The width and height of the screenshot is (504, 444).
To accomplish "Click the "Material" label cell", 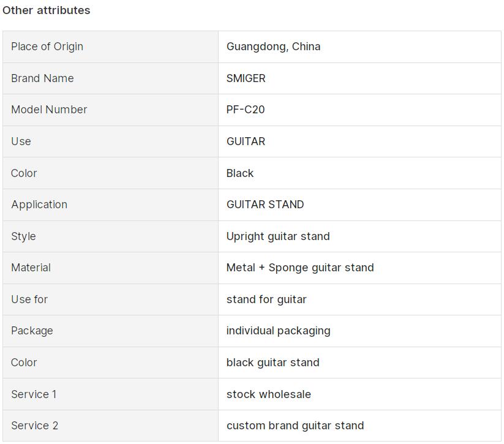I will click(x=31, y=268).
